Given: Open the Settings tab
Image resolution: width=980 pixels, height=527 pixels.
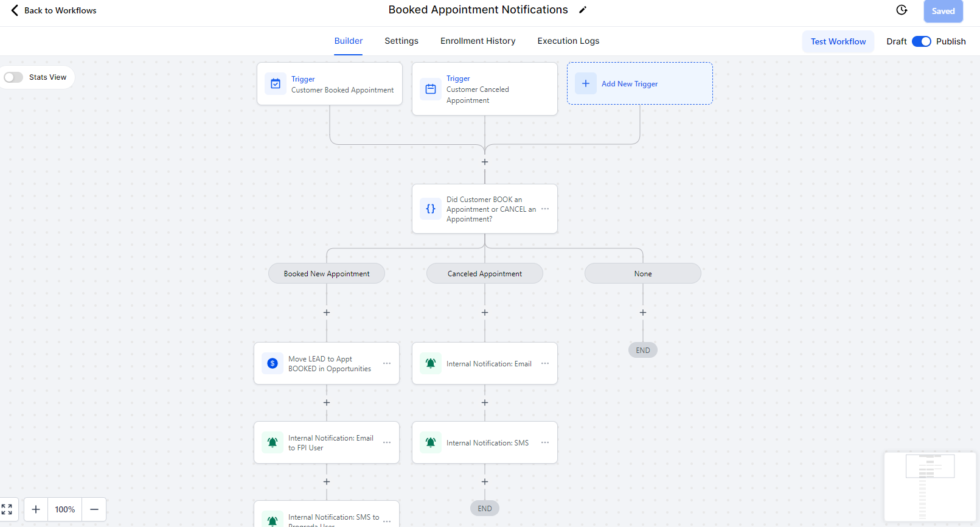Looking at the screenshot, I should pos(401,41).
